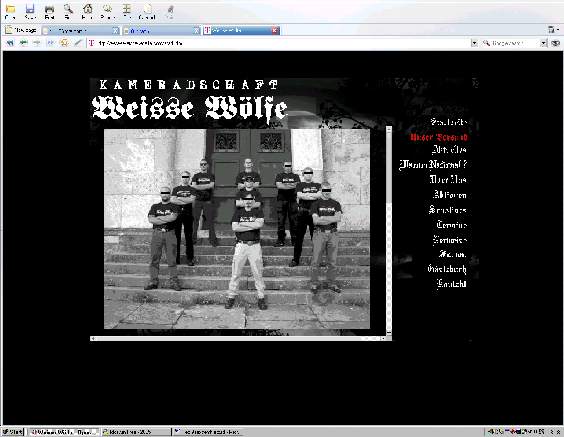The width and height of the screenshot is (564, 437).
Task: Click the Rewind navigation icon
Action: click(10, 43)
